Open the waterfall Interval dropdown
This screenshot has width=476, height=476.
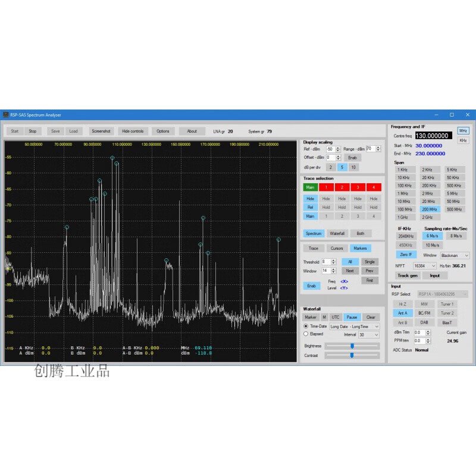[x=368, y=335]
